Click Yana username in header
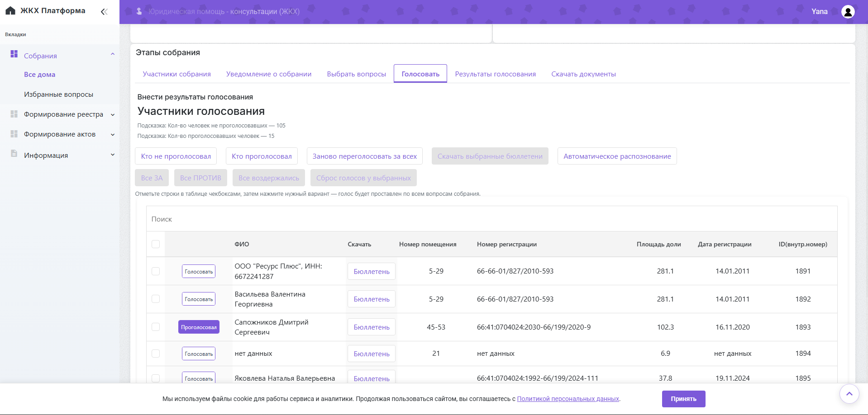The height and width of the screenshot is (415, 868). coord(819,12)
